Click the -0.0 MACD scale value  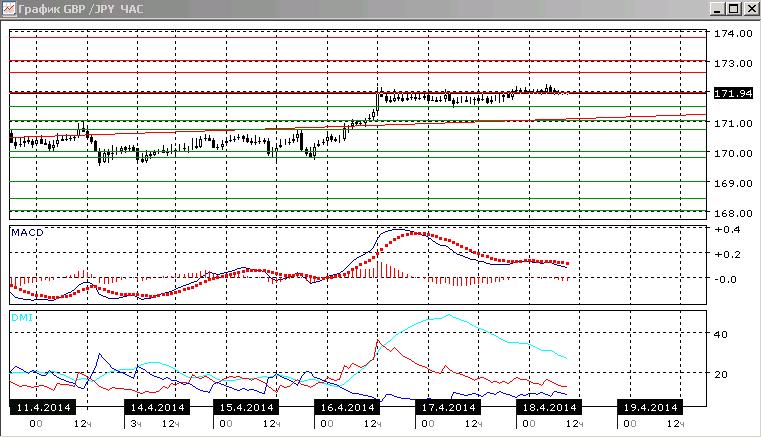[x=726, y=280]
